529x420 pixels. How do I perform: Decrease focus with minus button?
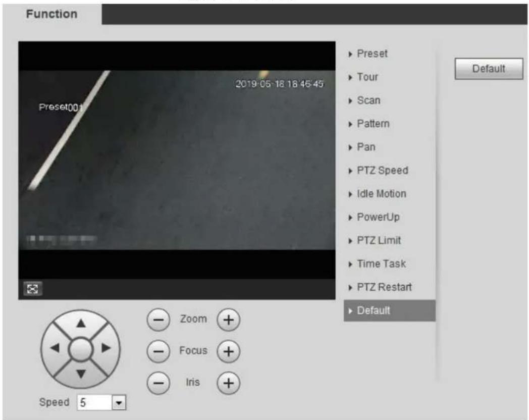[158, 351]
